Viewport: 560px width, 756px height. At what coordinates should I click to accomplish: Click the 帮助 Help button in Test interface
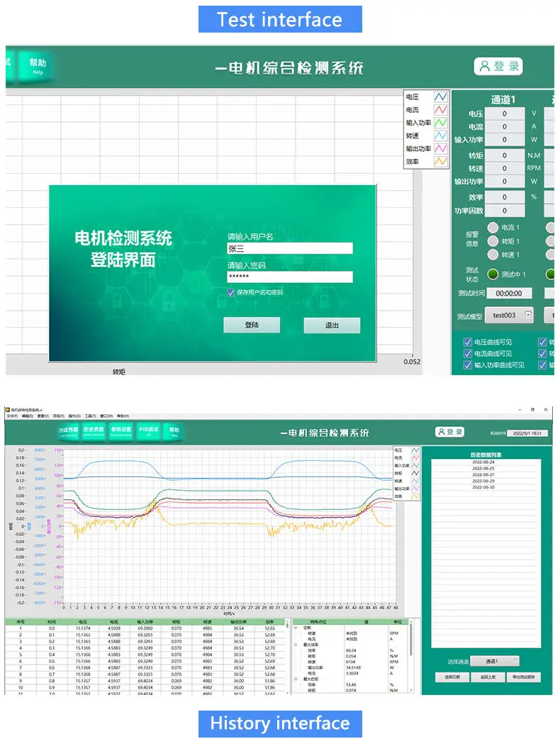38,66
